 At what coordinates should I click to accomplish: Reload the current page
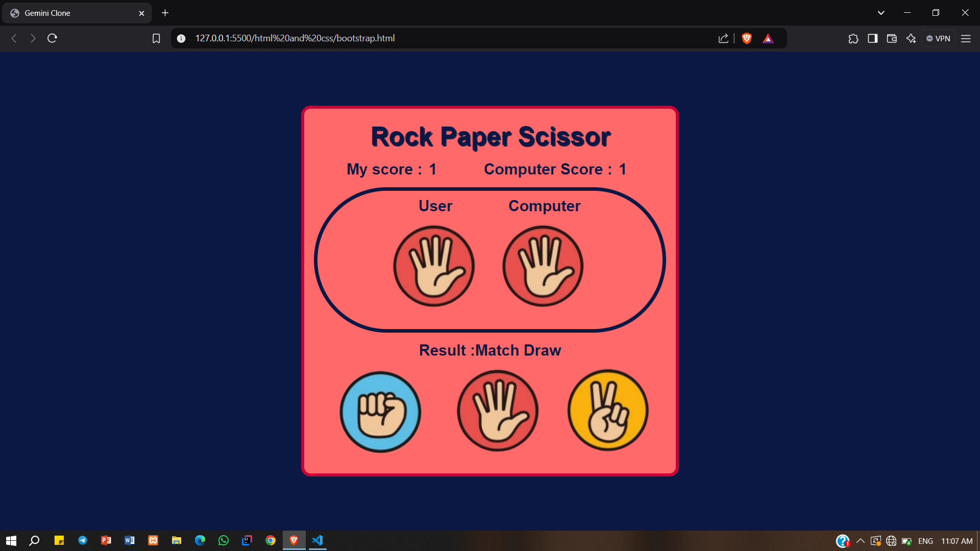pos(52,38)
